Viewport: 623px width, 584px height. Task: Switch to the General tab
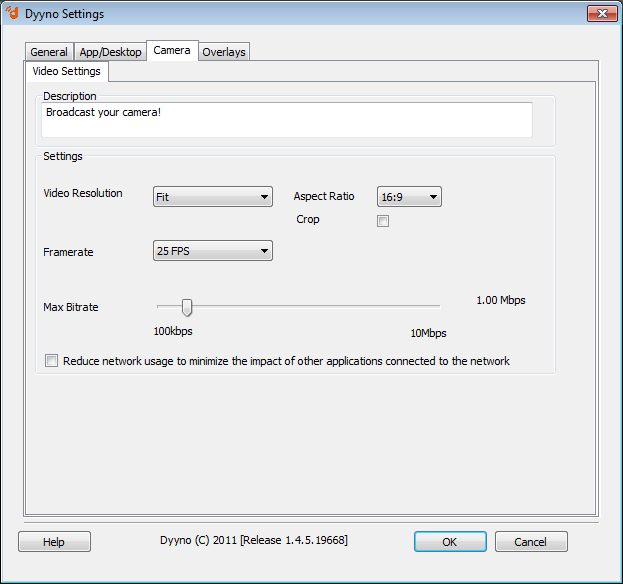pos(49,52)
